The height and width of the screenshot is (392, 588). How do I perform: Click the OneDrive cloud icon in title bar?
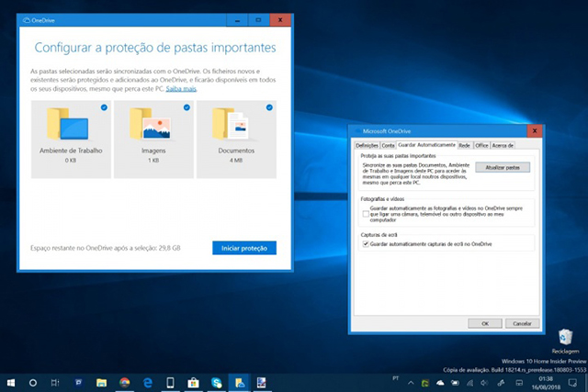coord(27,20)
